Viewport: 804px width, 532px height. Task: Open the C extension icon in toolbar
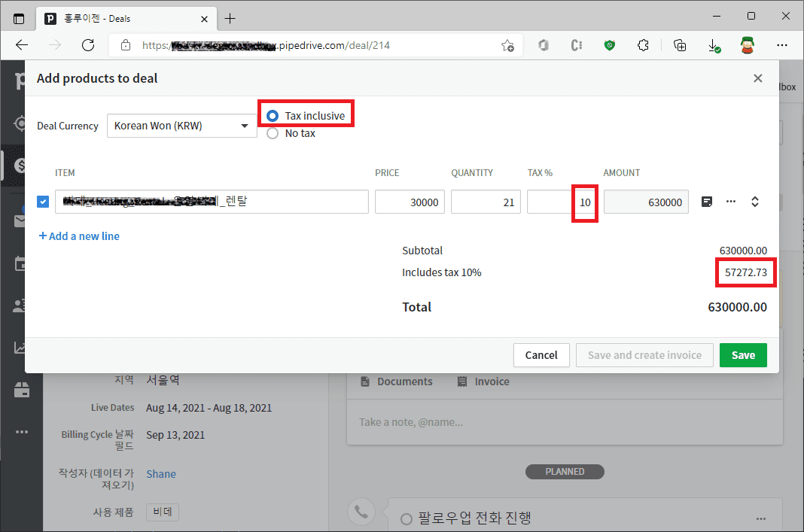point(577,46)
